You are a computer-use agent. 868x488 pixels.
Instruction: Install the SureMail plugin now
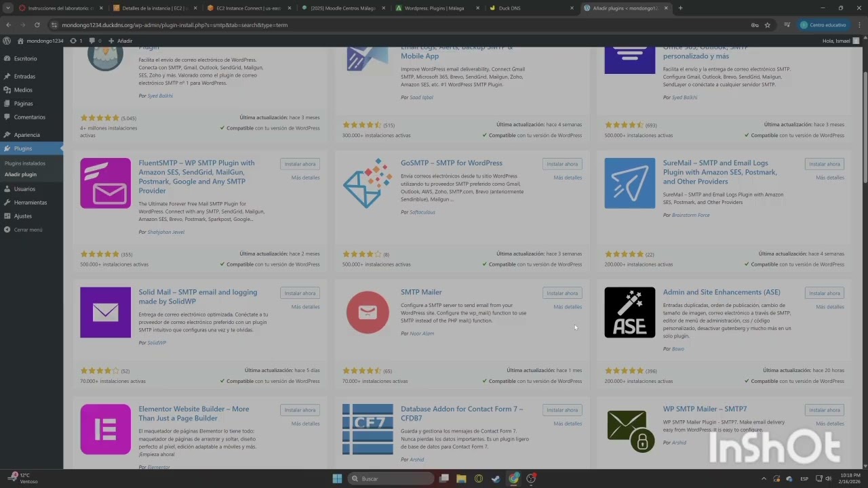click(x=825, y=164)
